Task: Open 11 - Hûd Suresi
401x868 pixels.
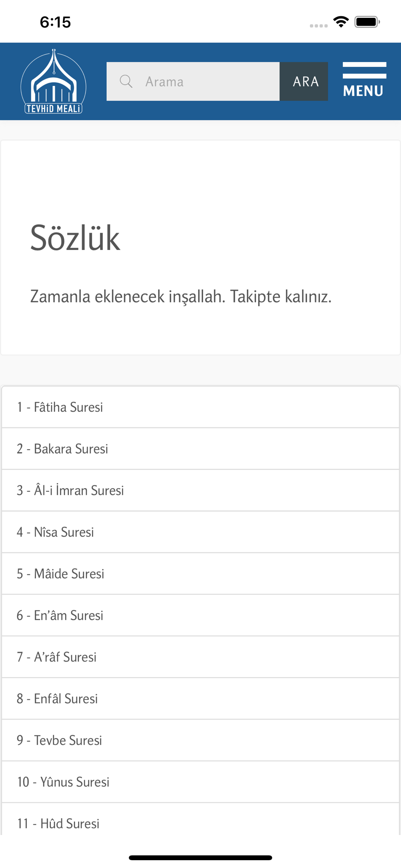Action: coord(200,819)
